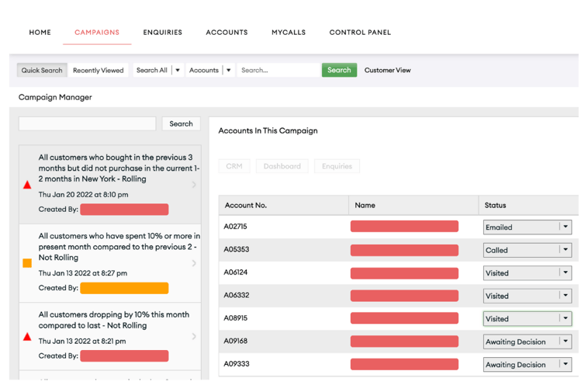
Task: Expand the Accounts filter dropdown arrow
Action: pyautogui.click(x=229, y=71)
